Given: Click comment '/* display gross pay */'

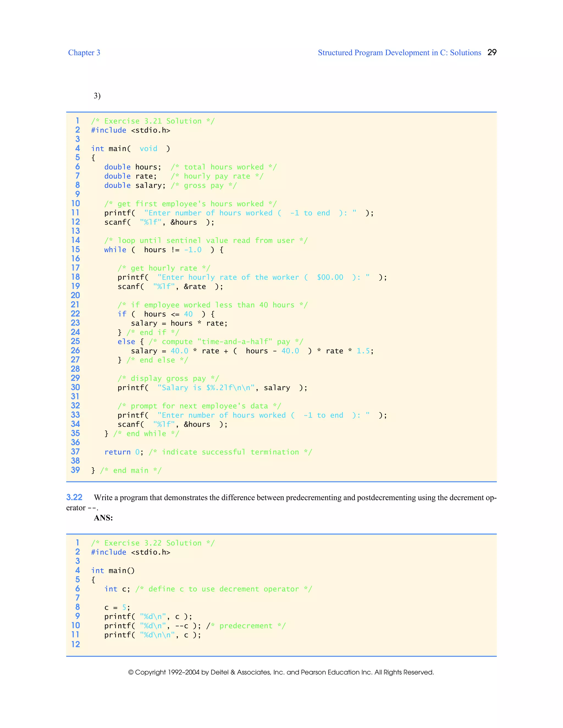Looking at the screenshot, I should [x=168, y=378].
